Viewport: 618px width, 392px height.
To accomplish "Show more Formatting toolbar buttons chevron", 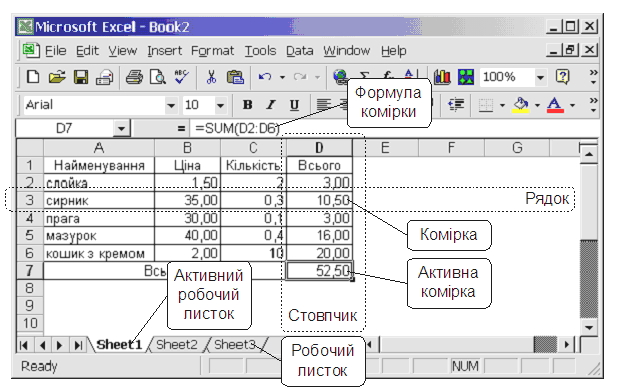I will 593,105.
